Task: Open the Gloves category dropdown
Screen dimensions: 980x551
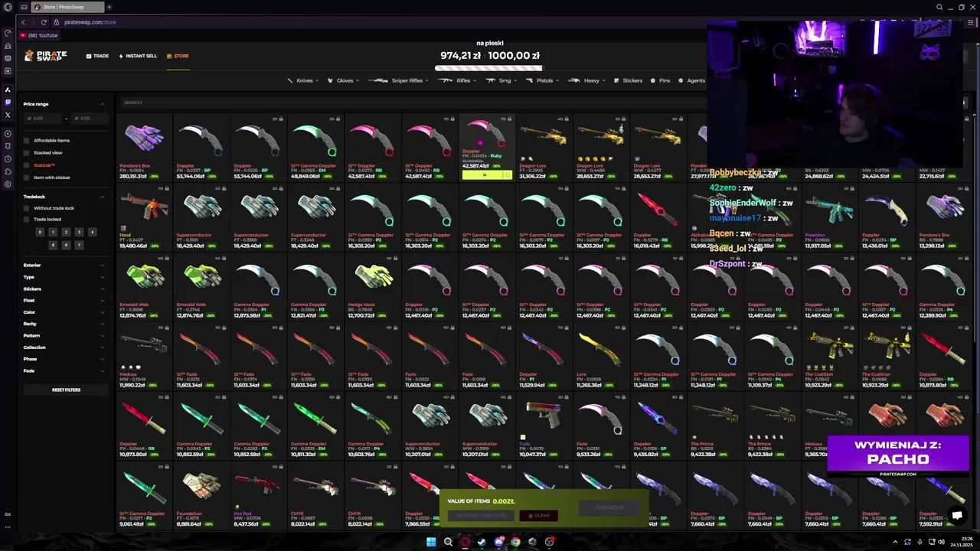Action: [x=341, y=80]
